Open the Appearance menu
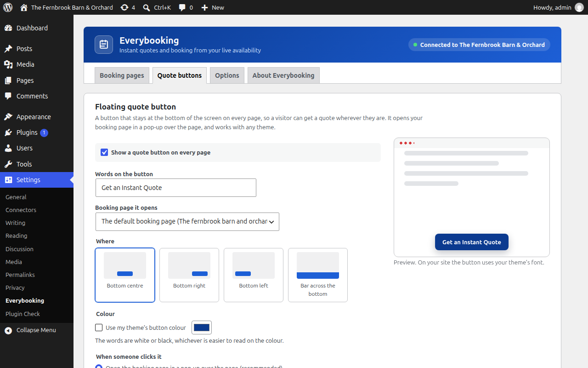The image size is (588, 368). pos(37,117)
